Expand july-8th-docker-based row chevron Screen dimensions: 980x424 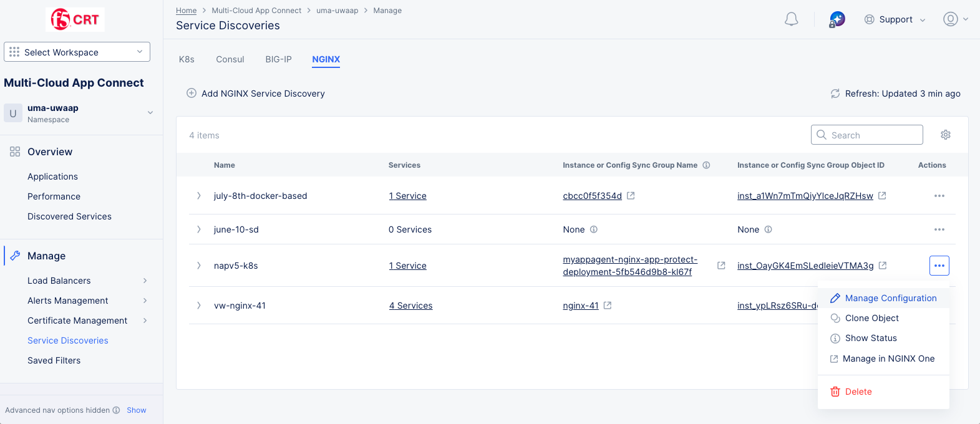tap(199, 196)
